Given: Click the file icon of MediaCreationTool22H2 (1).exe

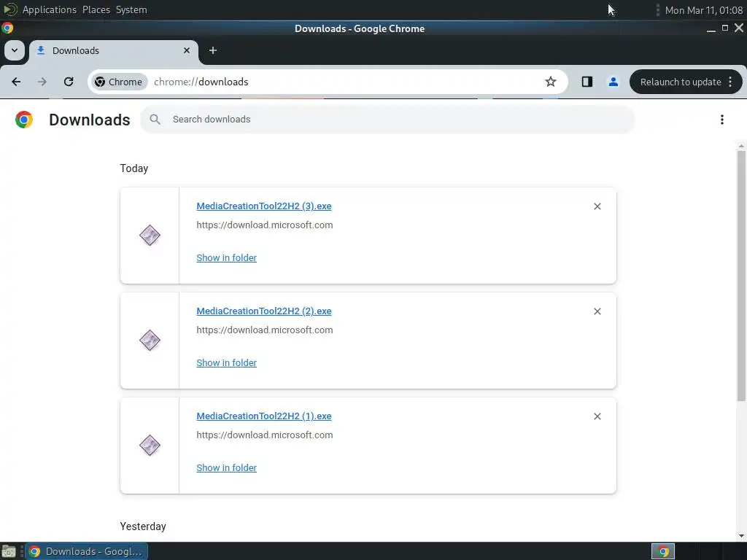Looking at the screenshot, I should pos(150,446).
